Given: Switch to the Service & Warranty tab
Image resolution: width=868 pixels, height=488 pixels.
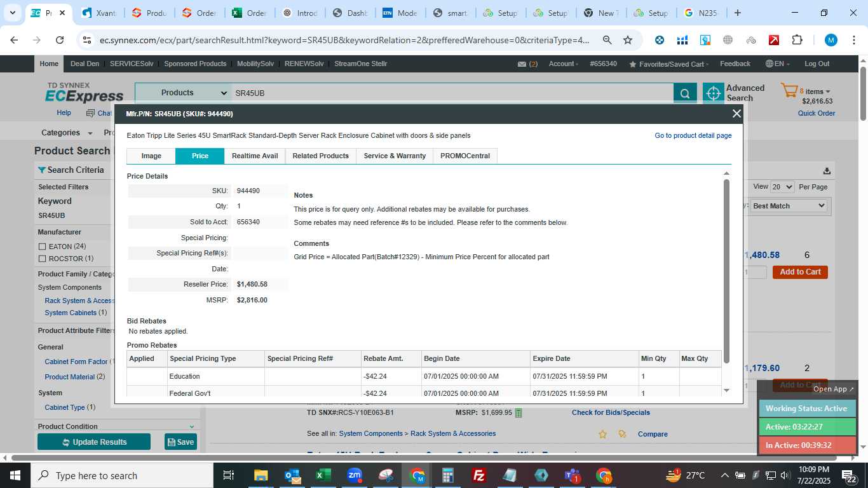Looking at the screenshot, I should (395, 156).
